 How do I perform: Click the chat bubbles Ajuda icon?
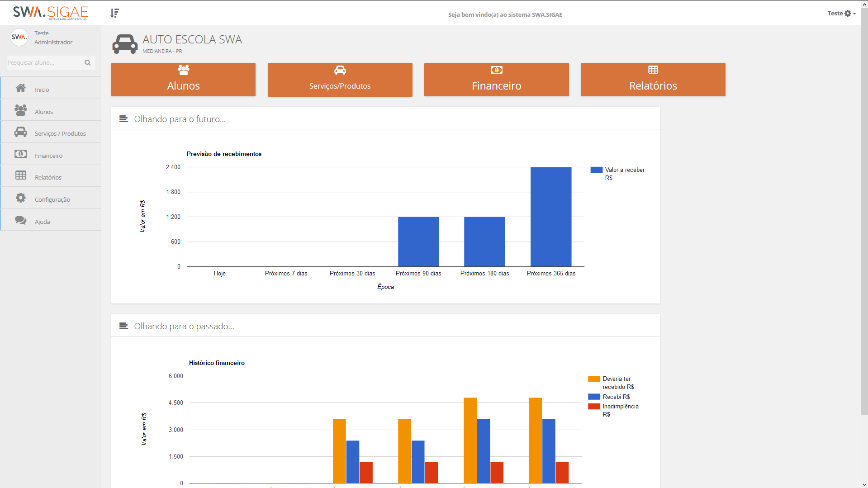(x=20, y=220)
